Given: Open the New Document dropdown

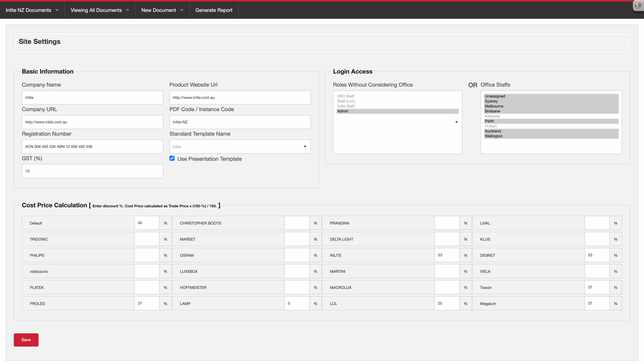Looking at the screenshot, I should point(162,10).
